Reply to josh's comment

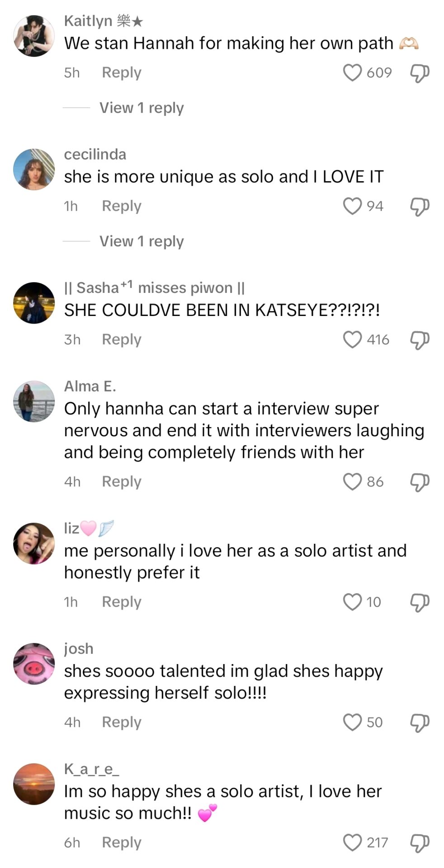click(x=121, y=722)
